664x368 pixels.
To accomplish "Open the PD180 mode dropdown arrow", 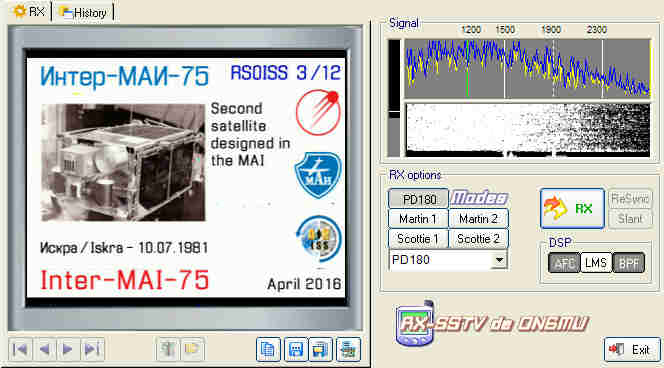I will (499, 260).
